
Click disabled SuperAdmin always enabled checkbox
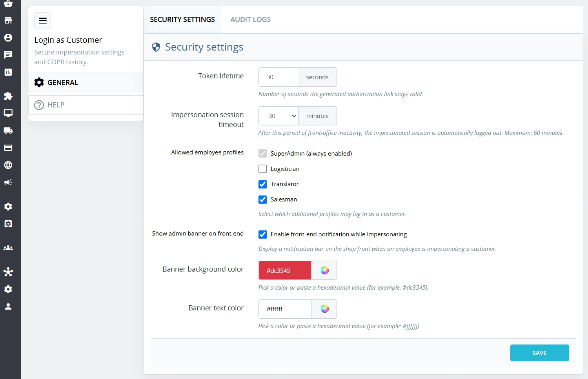coord(263,154)
